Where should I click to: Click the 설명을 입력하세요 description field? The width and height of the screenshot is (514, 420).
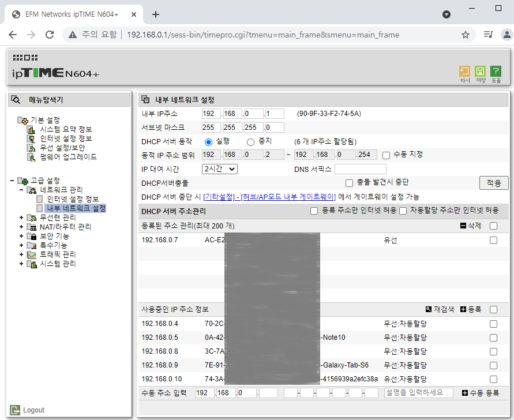(419, 393)
